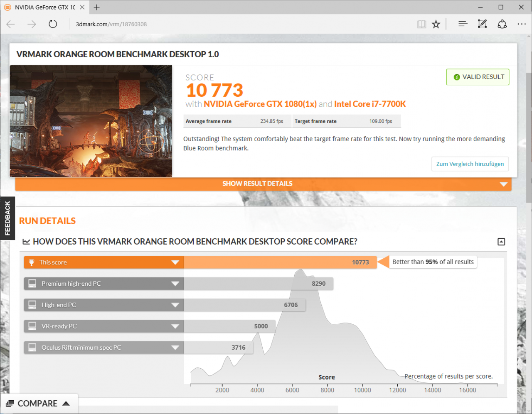Screen dimensions: 532x414
Task: Click Zum Vergleich hinzufügen button
Action: [470, 164]
